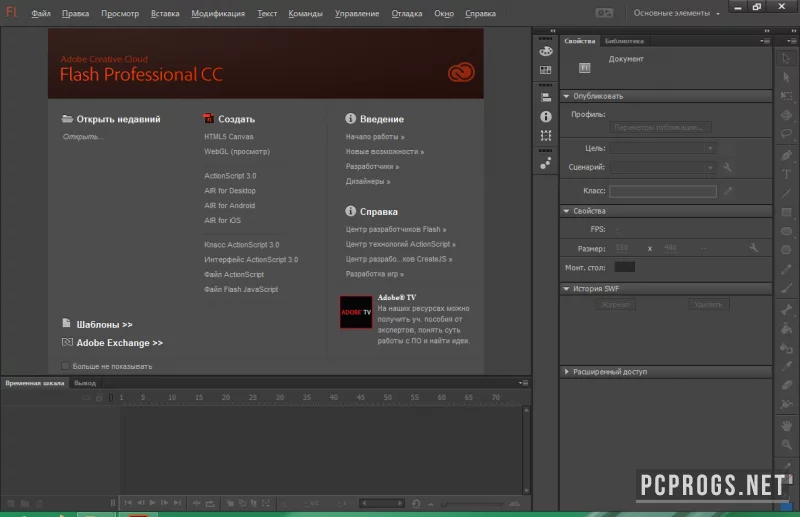Screen dimensions: 800x517
Task: Select the Free Transform tool
Action: 786,96
